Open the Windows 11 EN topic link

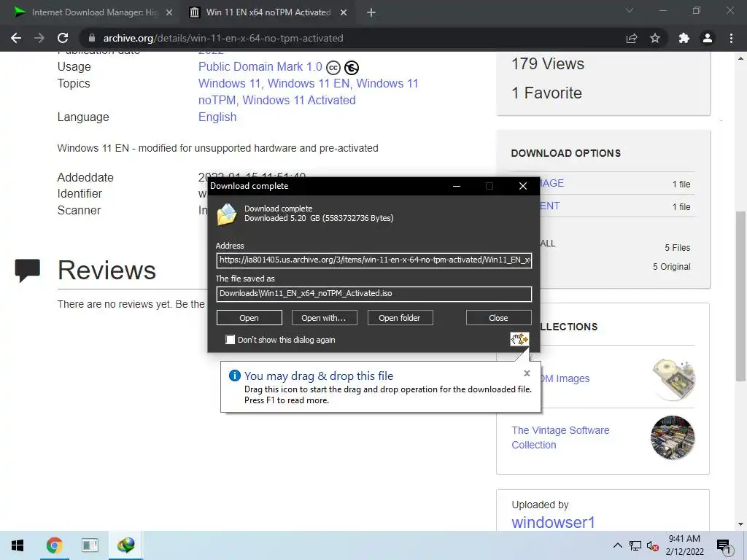pos(309,83)
